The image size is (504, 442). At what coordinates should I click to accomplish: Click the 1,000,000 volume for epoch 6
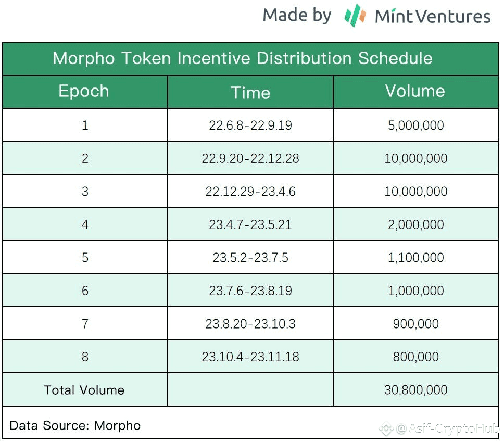pos(416,291)
